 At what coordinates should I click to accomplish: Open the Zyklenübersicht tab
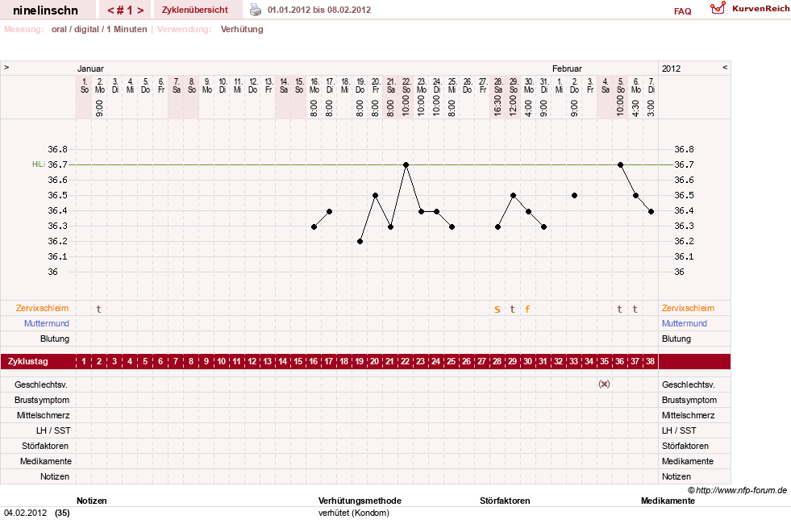click(194, 10)
